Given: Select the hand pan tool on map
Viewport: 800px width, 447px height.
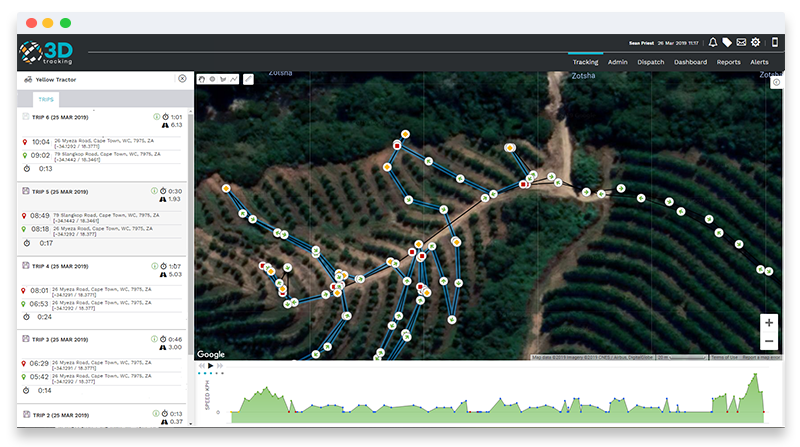Looking at the screenshot, I should tap(202, 79).
